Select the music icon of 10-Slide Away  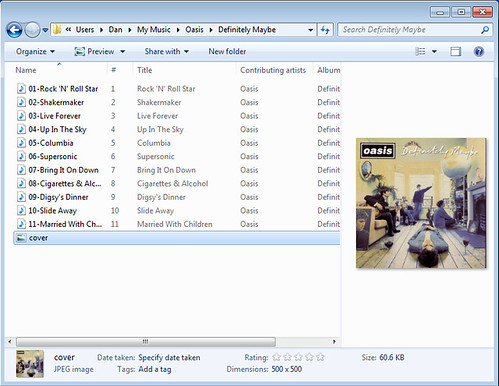coord(21,210)
